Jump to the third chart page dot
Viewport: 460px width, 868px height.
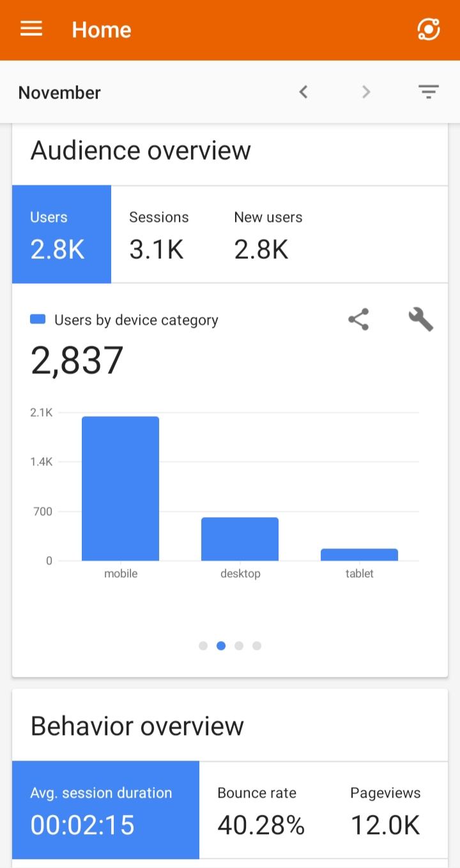239,646
